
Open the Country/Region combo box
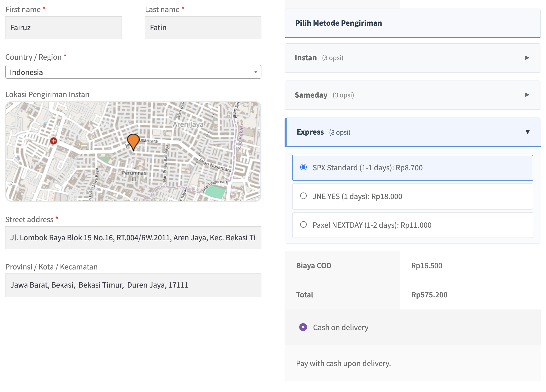click(x=133, y=72)
